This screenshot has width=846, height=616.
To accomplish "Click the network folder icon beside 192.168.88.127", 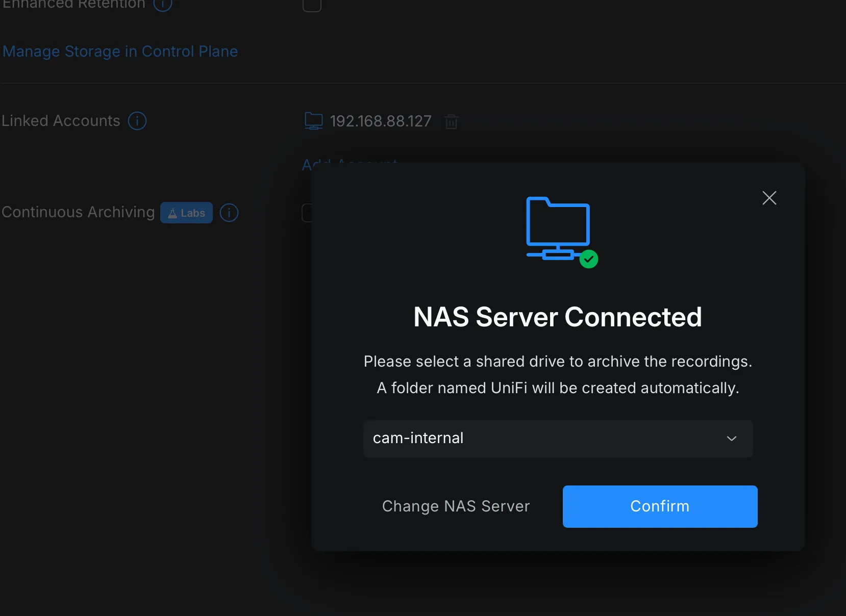I will coord(313,121).
